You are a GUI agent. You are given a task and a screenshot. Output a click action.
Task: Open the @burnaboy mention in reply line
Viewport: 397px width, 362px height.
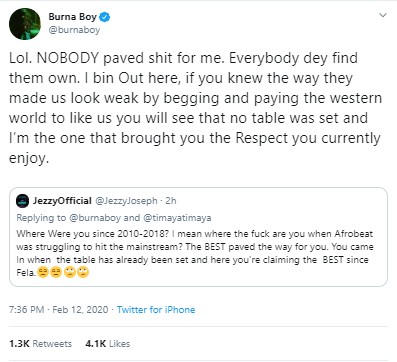[x=95, y=218]
